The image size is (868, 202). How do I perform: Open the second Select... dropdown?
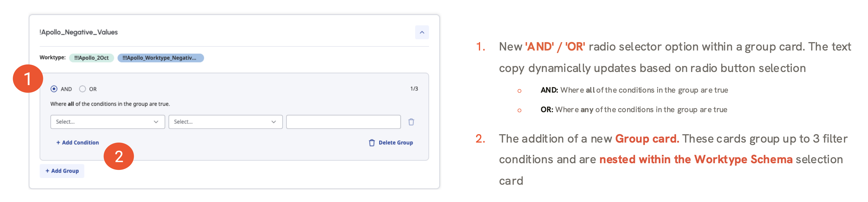click(x=225, y=122)
